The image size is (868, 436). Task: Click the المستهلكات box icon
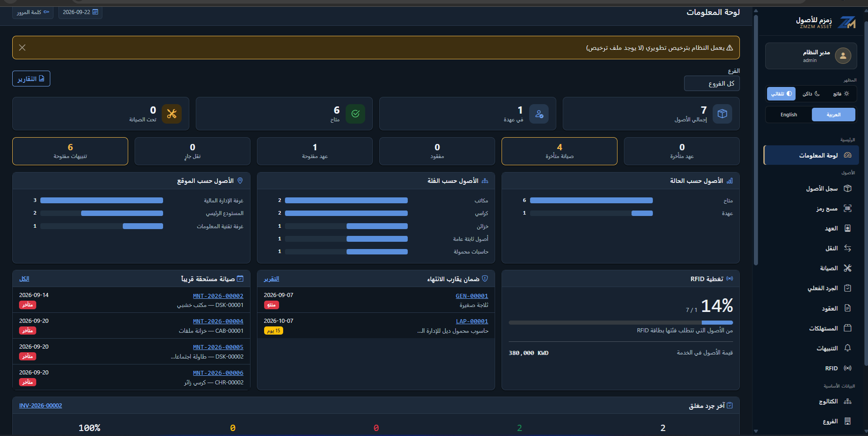point(848,328)
